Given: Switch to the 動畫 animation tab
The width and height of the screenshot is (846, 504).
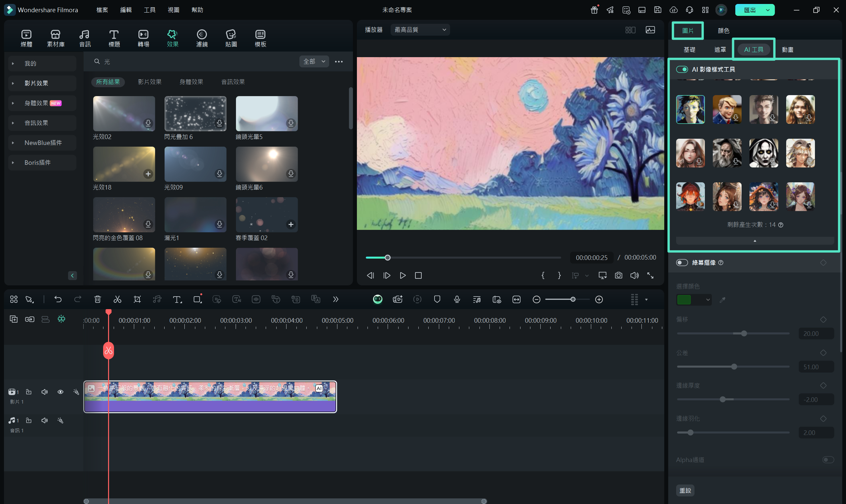Looking at the screenshot, I should 787,50.
